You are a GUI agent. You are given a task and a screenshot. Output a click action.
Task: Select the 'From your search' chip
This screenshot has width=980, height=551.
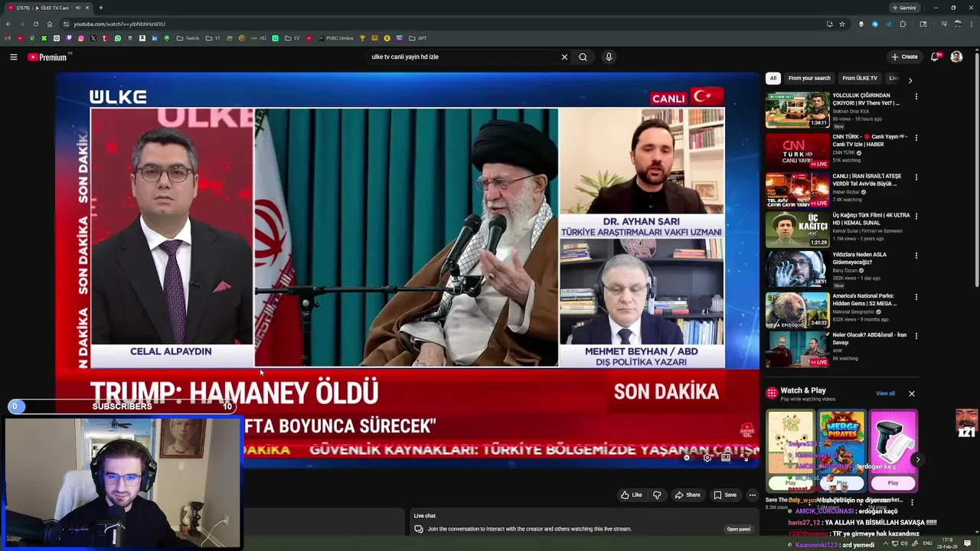point(809,78)
